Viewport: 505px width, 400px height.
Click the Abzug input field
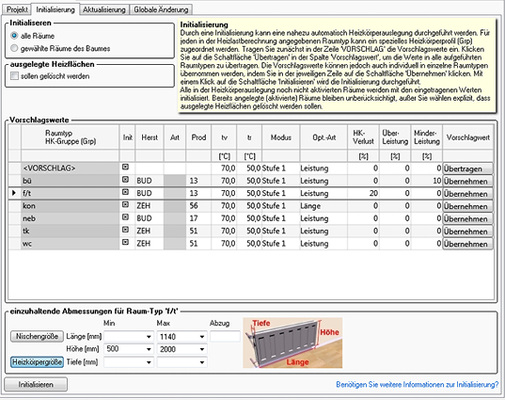[x=225, y=337]
